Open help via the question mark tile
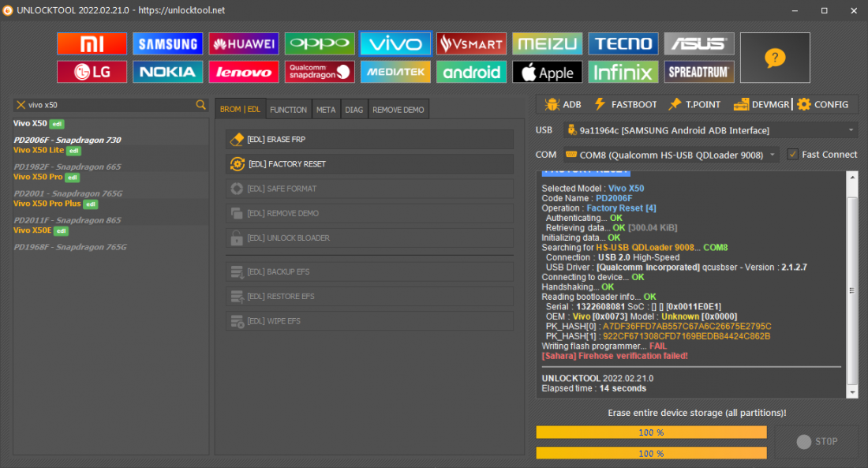The width and height of the screenshot is (868, 468). [x=775, y=58]
